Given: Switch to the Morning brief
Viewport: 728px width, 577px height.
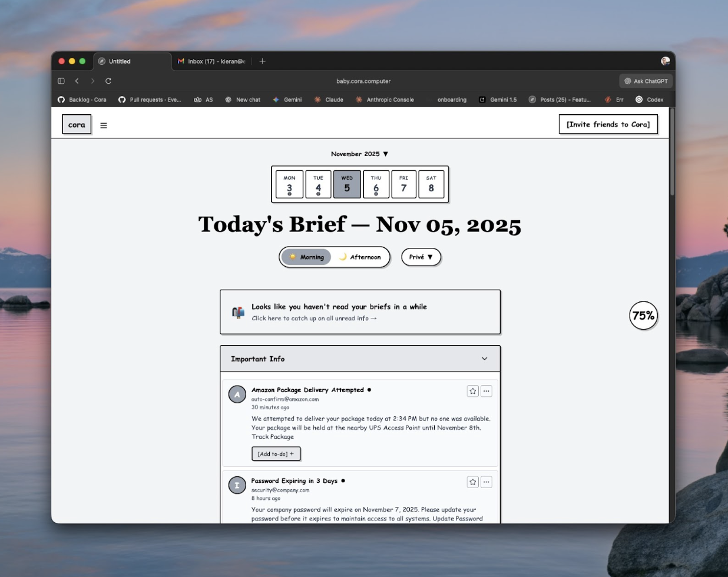Looking at the screenshot, I should pyautogui.click(x=306, y=257).
